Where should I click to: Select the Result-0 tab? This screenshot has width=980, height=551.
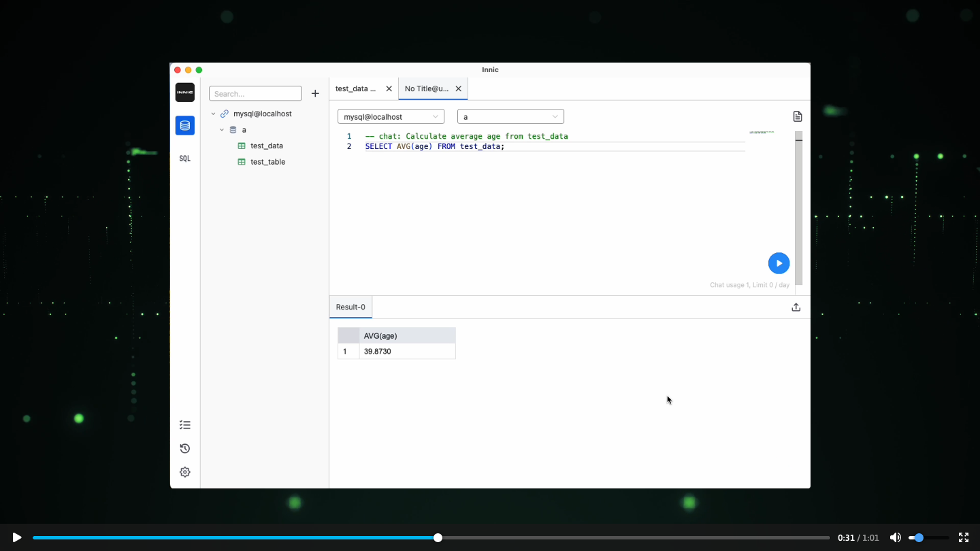click(x=350, y=307)
